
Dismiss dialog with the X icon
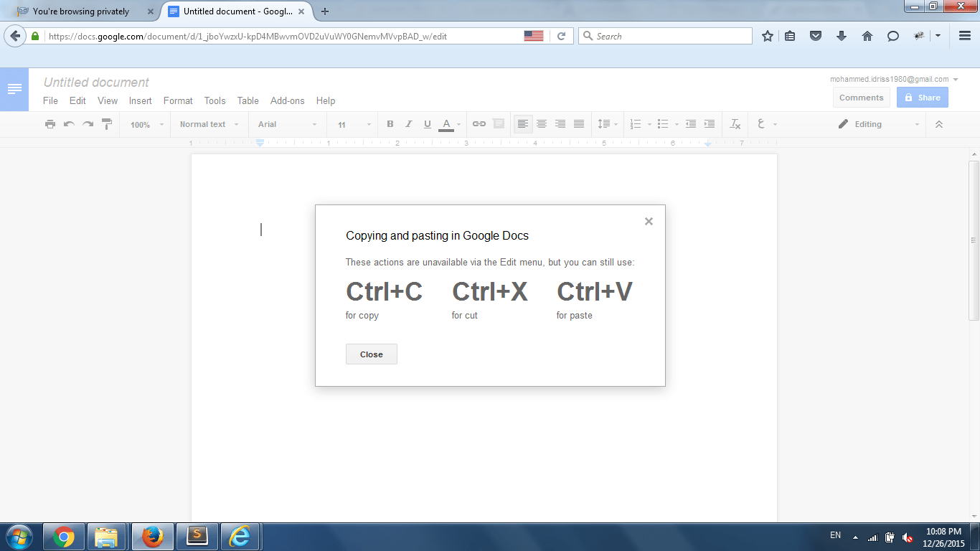click(x=649, y=222)
